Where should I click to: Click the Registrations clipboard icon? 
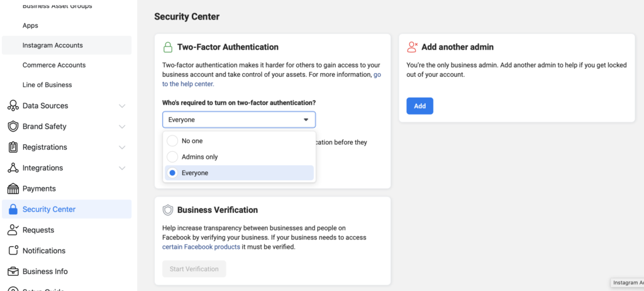(x=13, y=147)
